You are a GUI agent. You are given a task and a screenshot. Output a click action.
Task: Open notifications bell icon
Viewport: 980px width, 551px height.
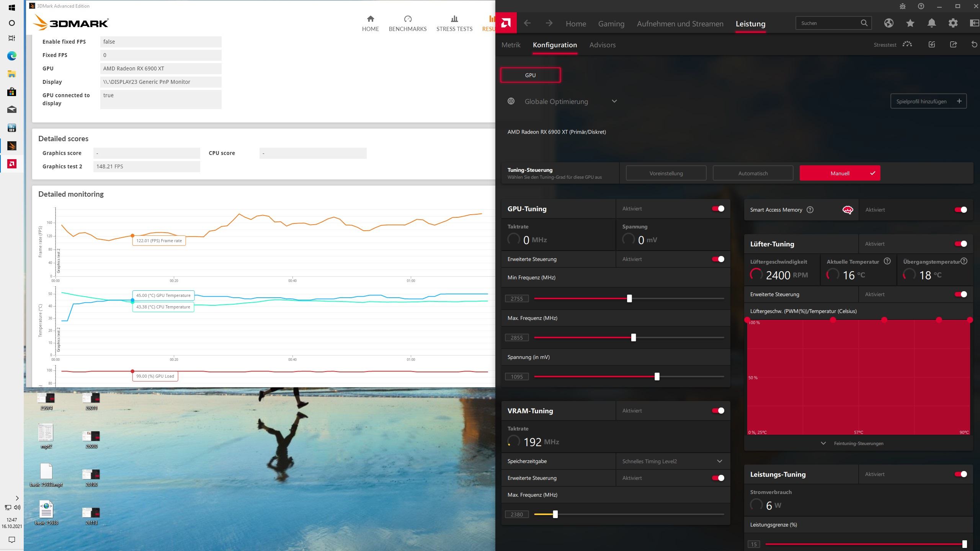point(931,23)
